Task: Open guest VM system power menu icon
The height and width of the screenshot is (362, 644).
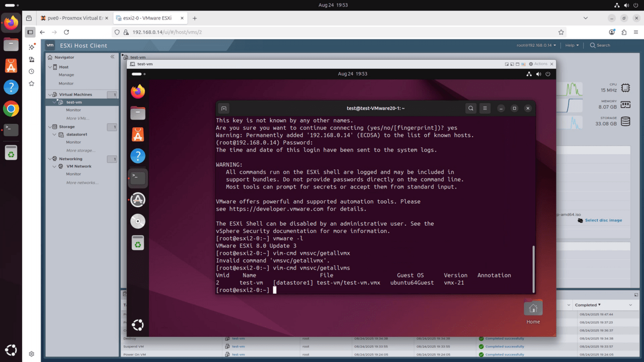Action: click(x=548, y=74)
